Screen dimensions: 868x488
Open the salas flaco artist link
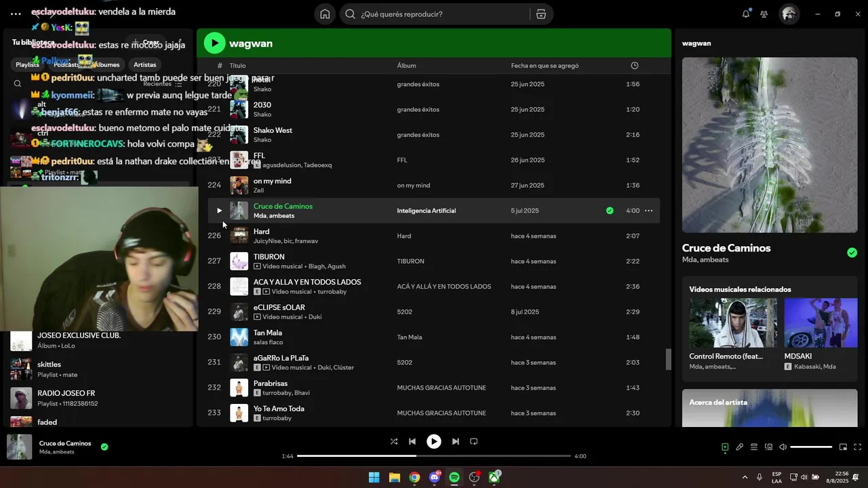click(268, 342)
